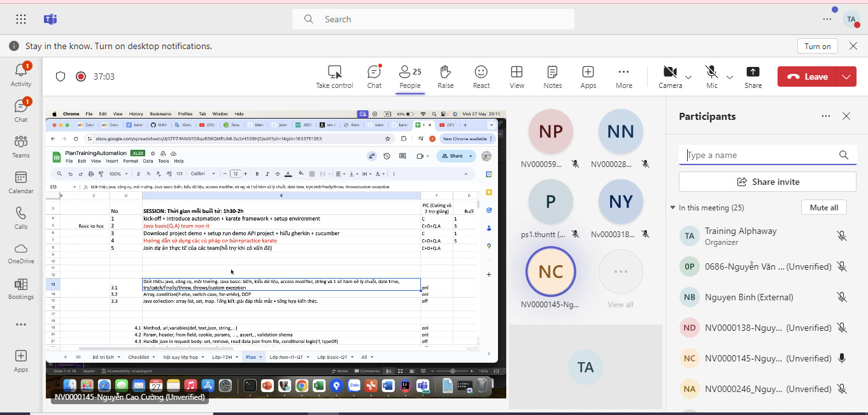Open the View layout menu
Image resolution: width=868 pixels, height=415 pixels.
click(x=516, y=76)
